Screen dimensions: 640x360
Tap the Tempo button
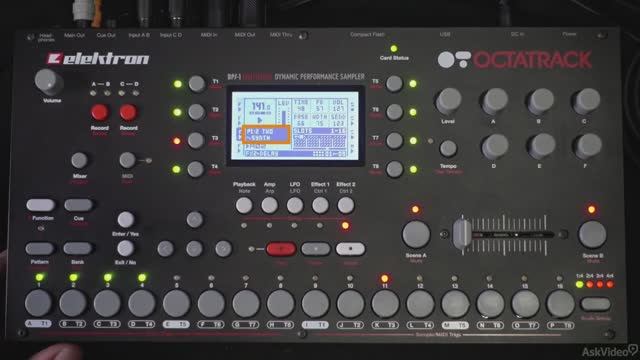[448, 149]
